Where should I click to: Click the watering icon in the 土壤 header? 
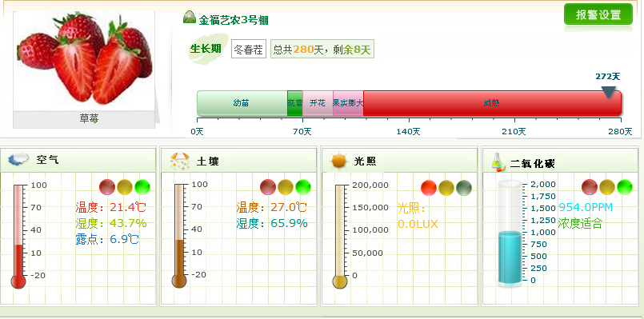[x=179, y=161]
